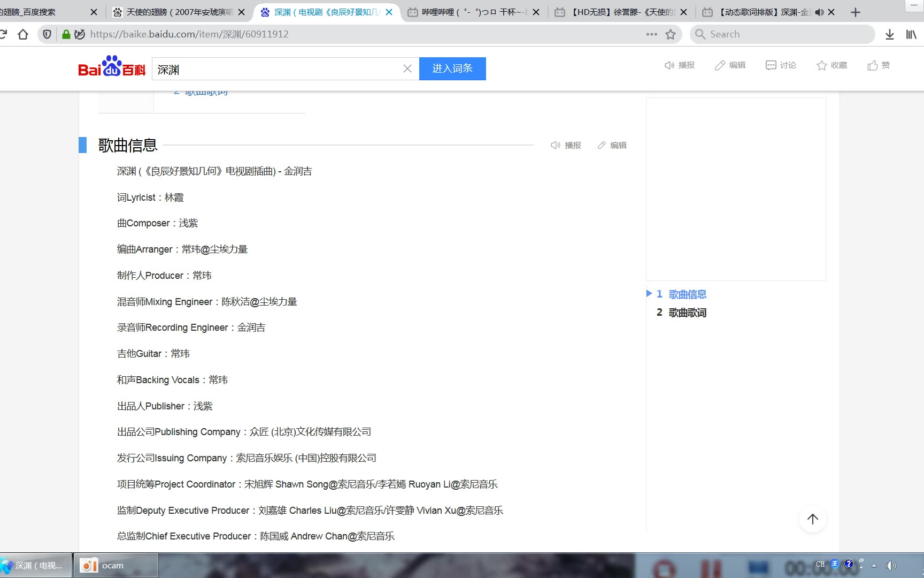Open the library bookshelf icon
Screen dimensions: 924x578
coord(911,34)
